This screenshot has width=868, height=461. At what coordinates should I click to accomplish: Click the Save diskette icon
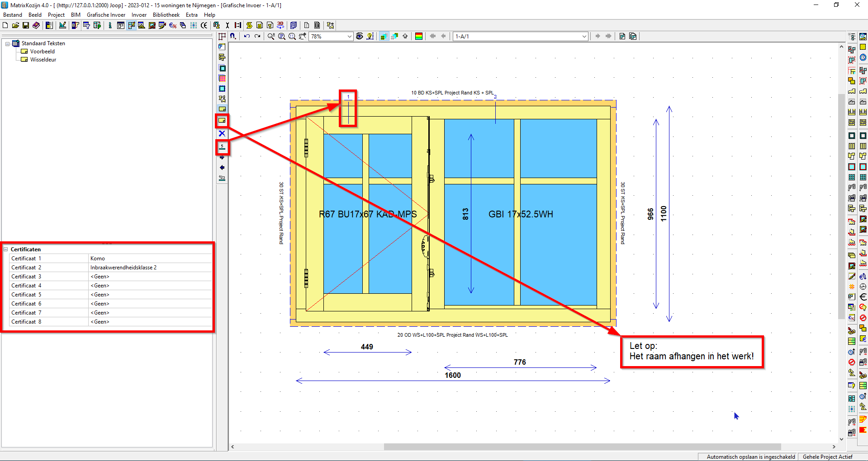pos(26,25)
